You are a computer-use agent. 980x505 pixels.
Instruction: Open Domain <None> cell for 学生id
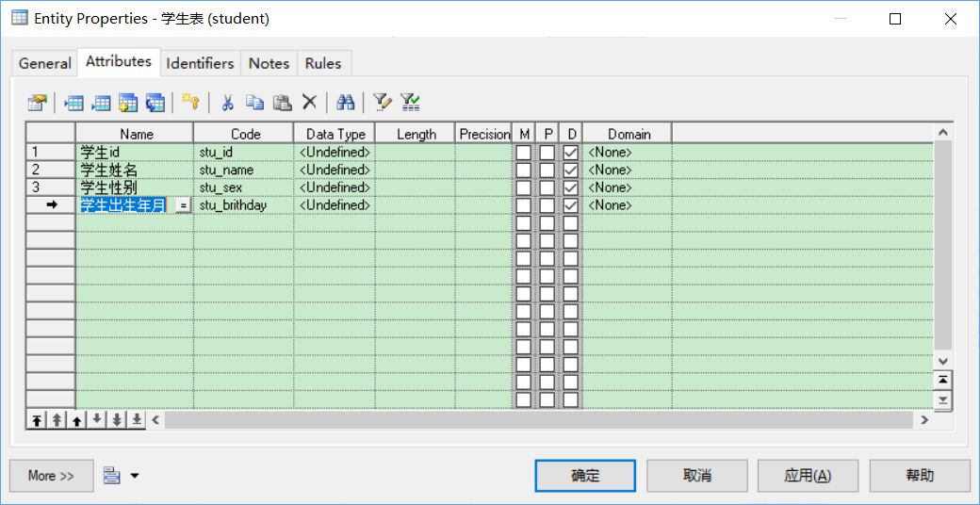[628, 152]
